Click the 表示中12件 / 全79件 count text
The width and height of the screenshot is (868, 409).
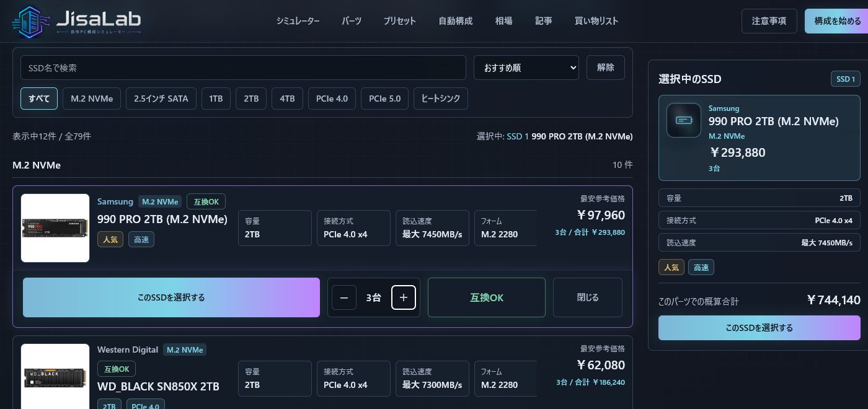click(51, 136)
